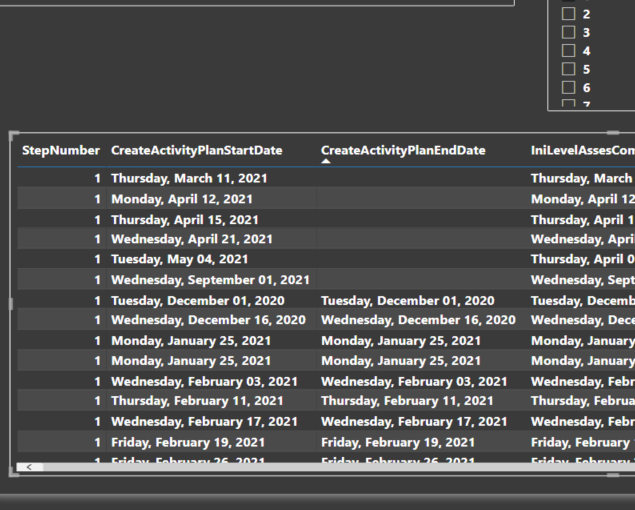
Task: Select start date 'Wednesday, February 17, 2021'
Action: (x=204, y=422)
